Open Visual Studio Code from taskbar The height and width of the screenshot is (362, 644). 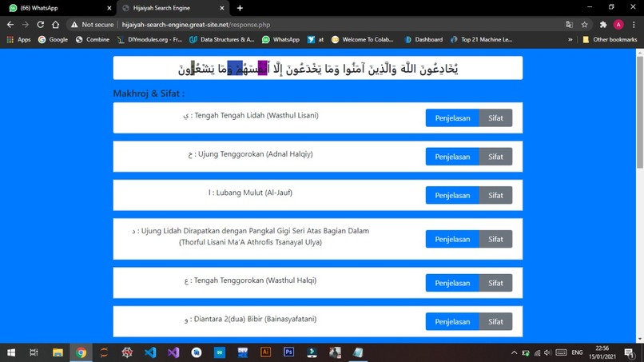[150, 352]
